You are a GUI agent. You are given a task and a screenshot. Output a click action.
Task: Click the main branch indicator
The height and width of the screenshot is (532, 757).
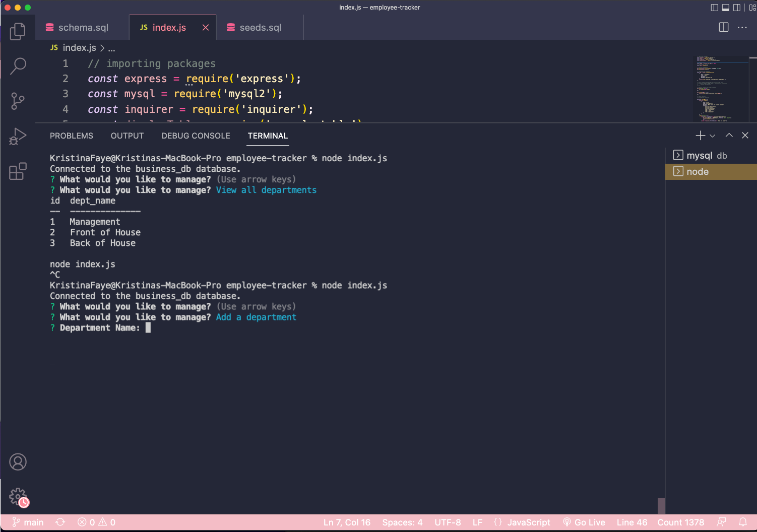pos(28,522)
